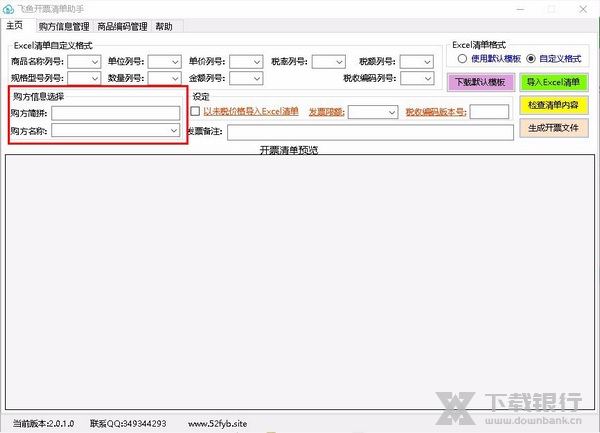Screen dimensions: 600x433
Task: Open the 帮助 tab
Action: tap(164, 26)
